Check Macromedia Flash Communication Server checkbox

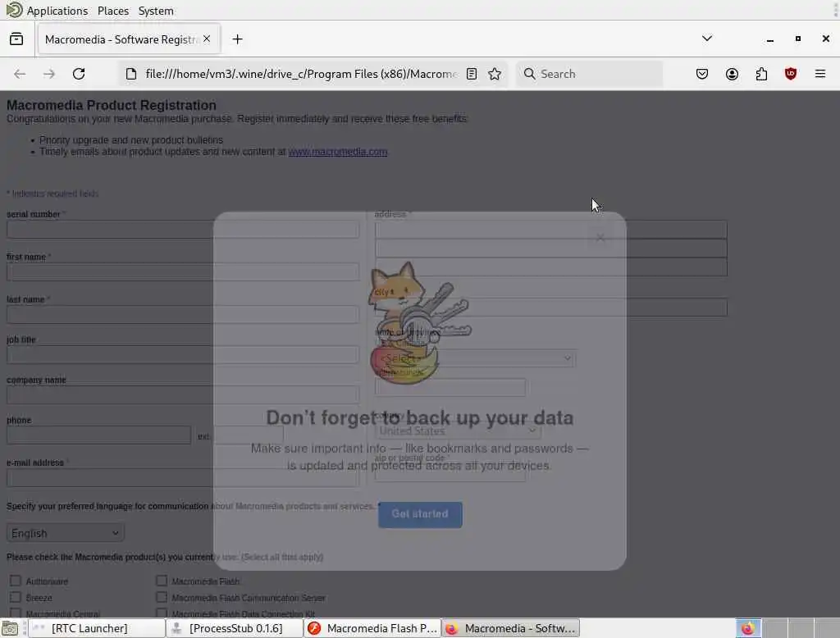click(x=162, y=597)
